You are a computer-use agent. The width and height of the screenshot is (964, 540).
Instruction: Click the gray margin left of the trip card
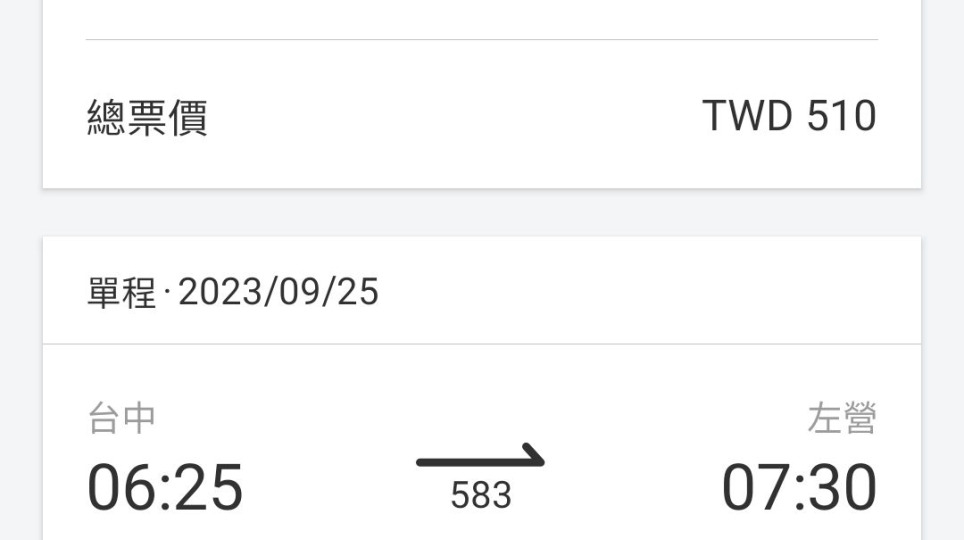[21, 387]
